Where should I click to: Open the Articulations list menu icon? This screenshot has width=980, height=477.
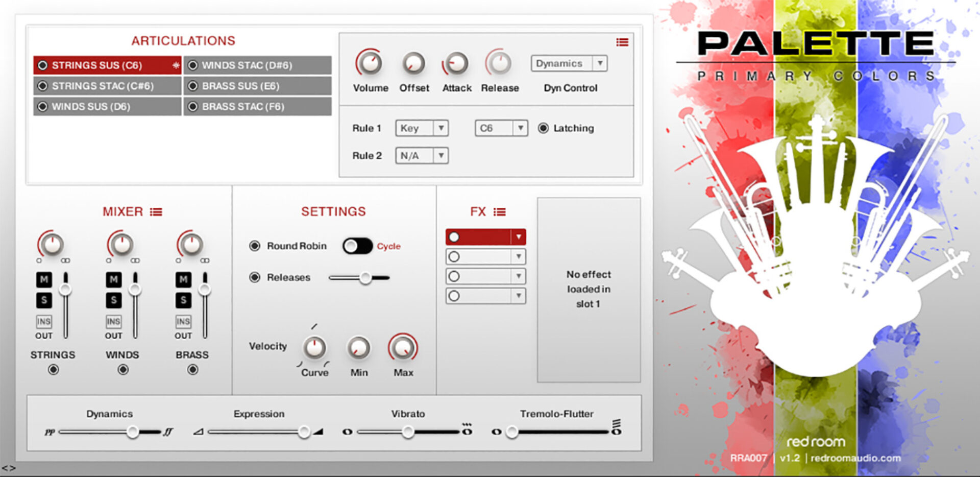622,42
